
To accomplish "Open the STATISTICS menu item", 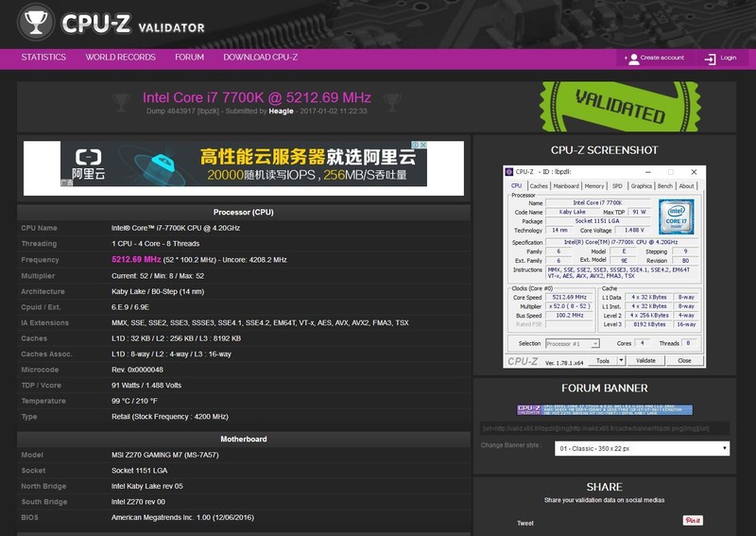I will tap(43, 57).
